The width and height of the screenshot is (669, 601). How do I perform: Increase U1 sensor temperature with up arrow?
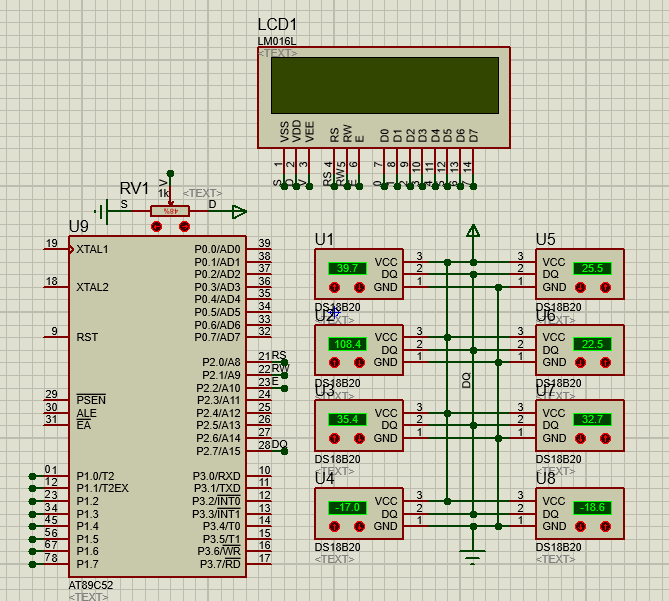click(334, 287)
